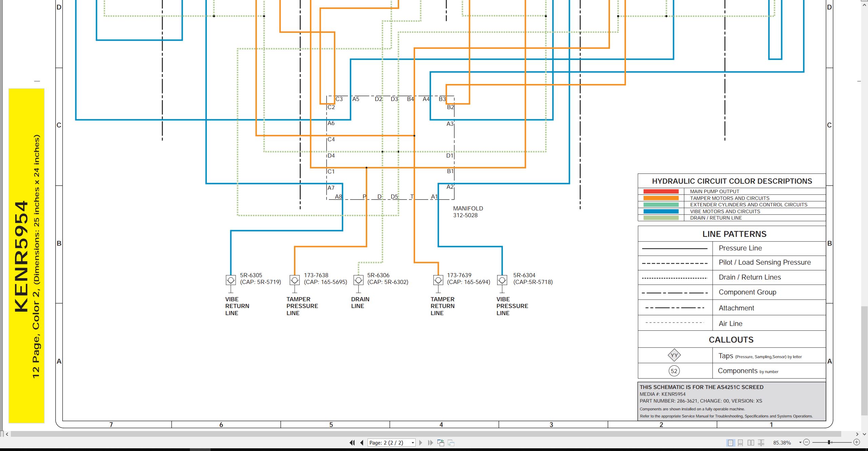Enable single page view mode
868x451 pixels.
point(730,443)
